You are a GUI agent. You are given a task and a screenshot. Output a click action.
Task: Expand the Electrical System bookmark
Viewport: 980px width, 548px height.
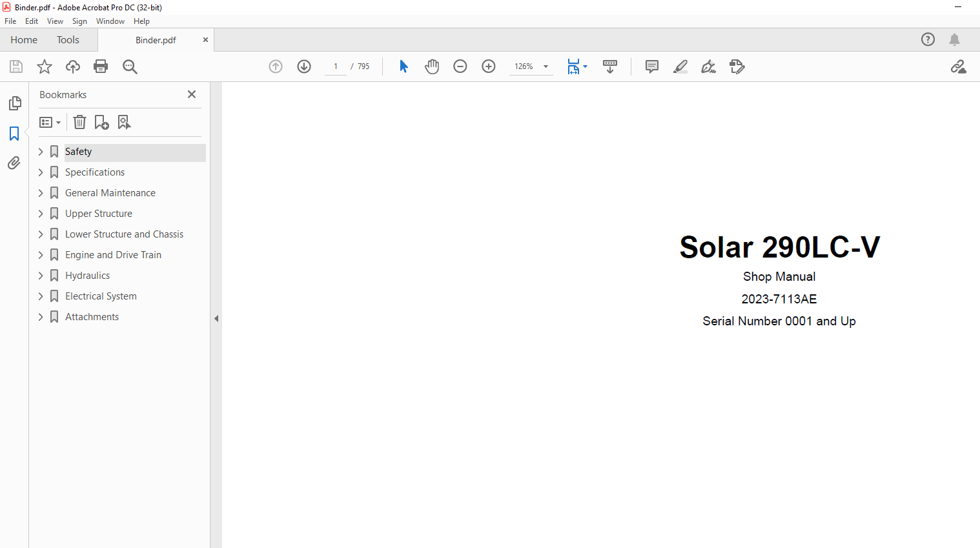(41, 296)
